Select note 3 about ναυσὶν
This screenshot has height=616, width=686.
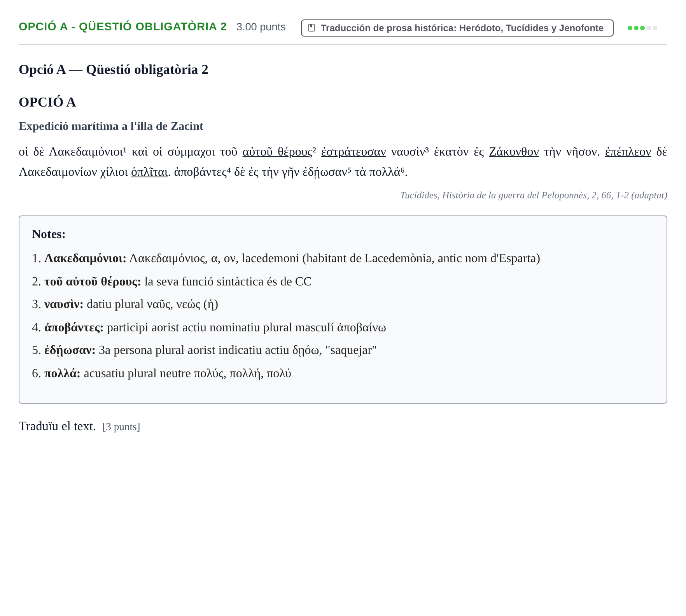pyautogui.click(x=125, y=304)
